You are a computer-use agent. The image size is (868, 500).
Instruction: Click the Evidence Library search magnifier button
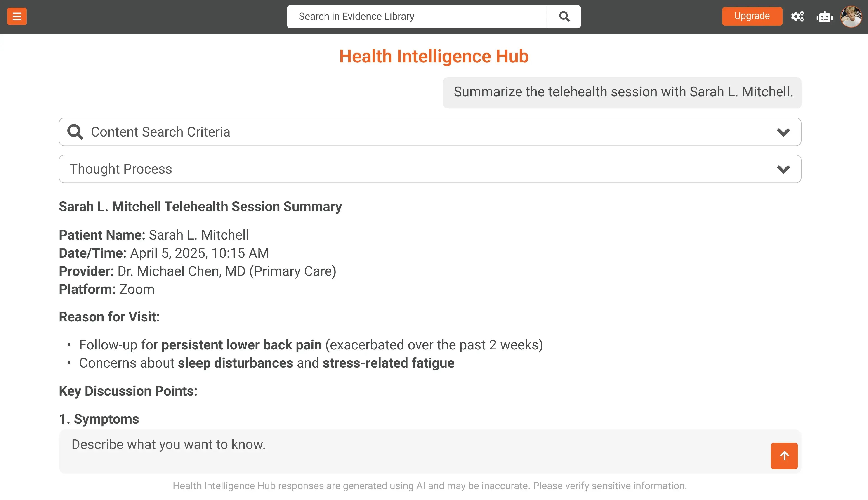tap(564, 17)
